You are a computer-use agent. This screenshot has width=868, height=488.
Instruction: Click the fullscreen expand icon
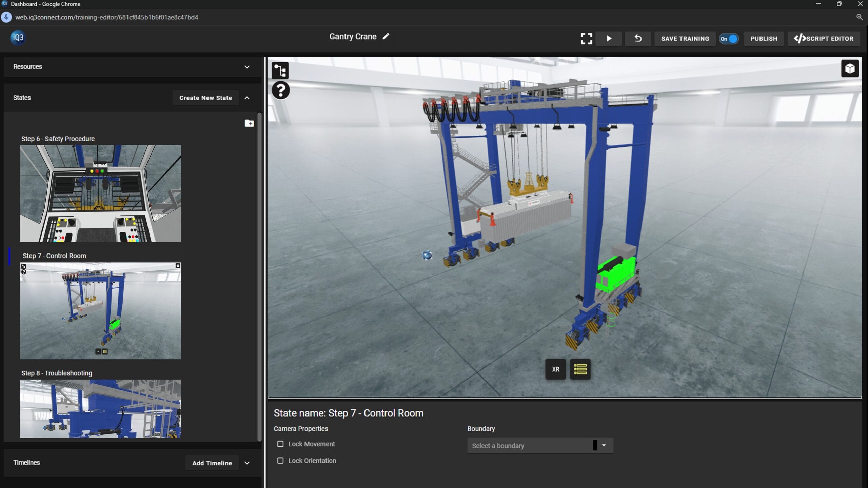[586, 39]
